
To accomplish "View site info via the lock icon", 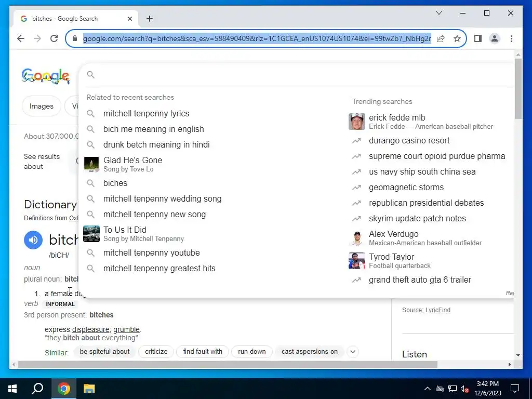I will (75, 38).
